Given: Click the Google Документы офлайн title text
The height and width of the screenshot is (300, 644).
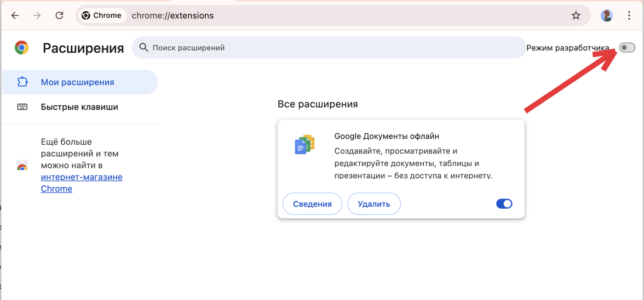Looking at the screenshot, I should (387, 136).
